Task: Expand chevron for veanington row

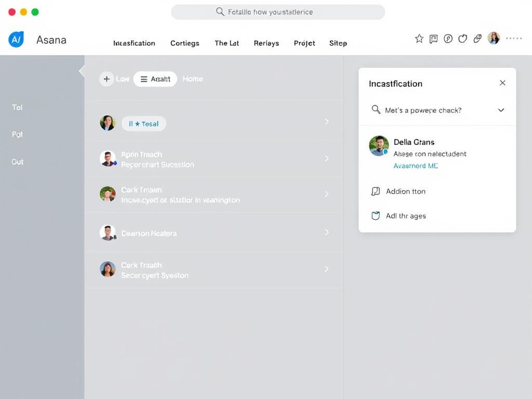Action: click(326, 194)
